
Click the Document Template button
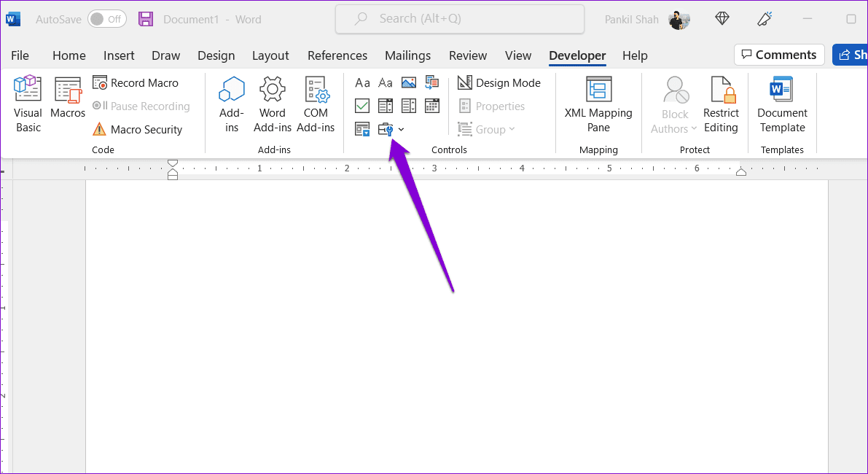(782, 105)
